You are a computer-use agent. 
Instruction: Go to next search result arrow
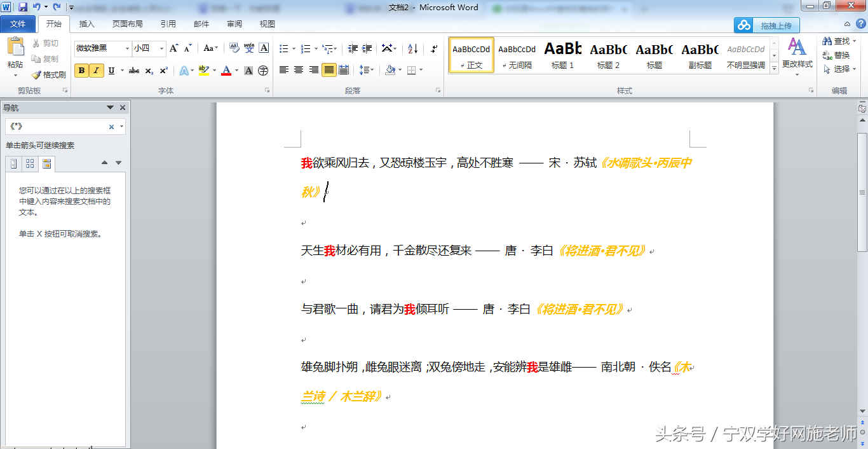pyautogui.click(x=118, y=163)
